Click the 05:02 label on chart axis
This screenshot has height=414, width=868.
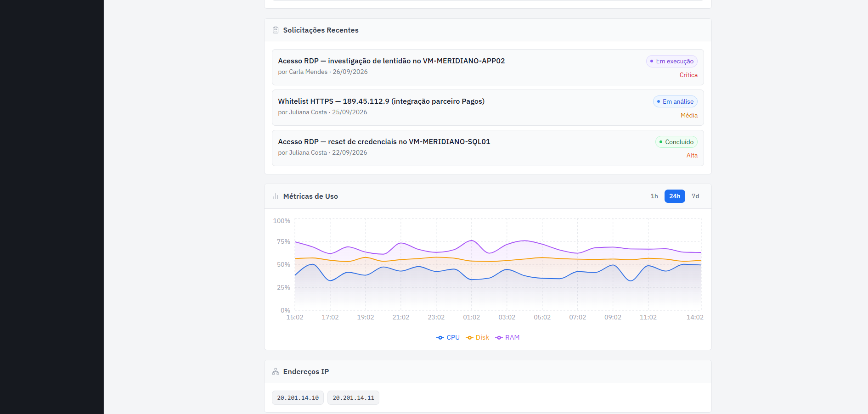click(542, 317)
